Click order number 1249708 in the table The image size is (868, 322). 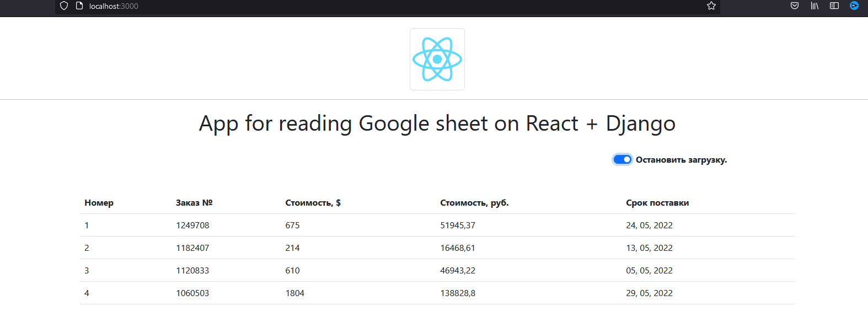pos(192,225)
